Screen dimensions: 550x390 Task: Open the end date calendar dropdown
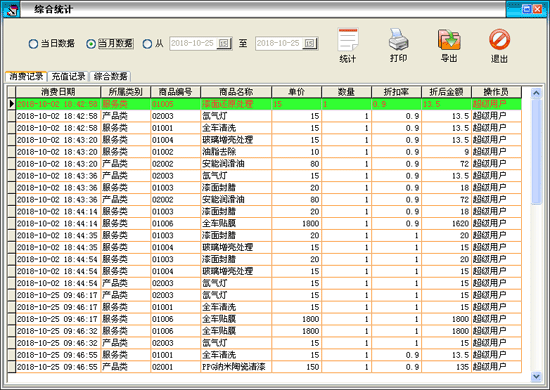[310, 43]
